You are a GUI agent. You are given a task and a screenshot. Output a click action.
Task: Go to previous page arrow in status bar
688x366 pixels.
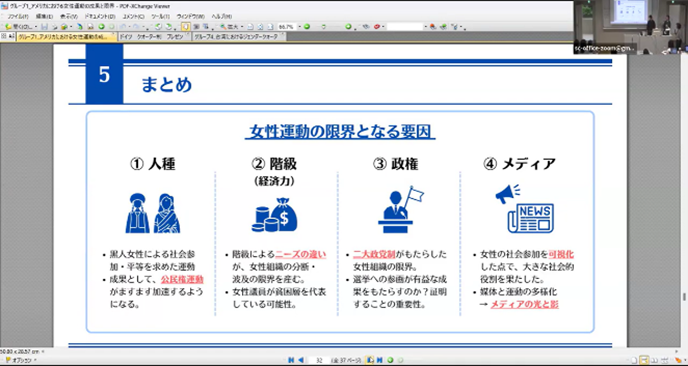[301, 360]
